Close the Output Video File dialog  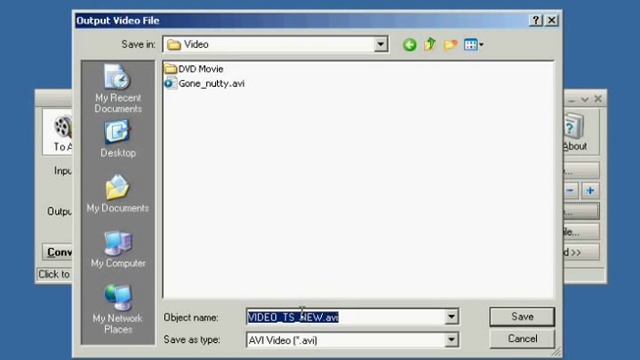551,20
